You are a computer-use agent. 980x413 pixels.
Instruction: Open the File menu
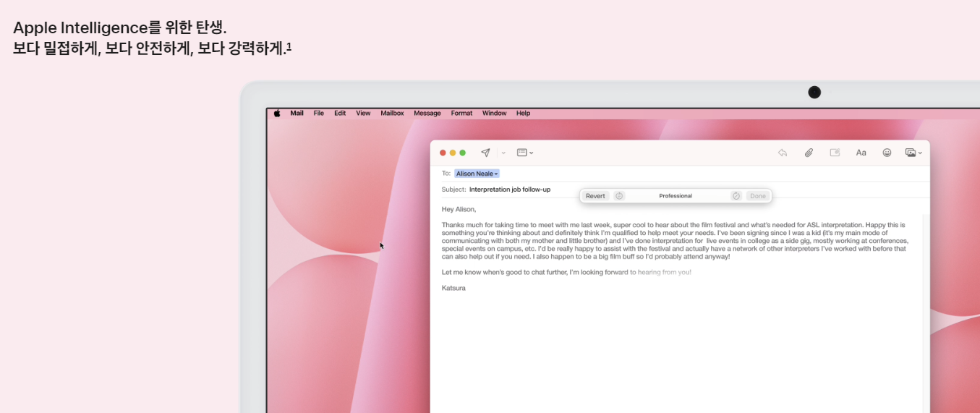pos(318,114)
